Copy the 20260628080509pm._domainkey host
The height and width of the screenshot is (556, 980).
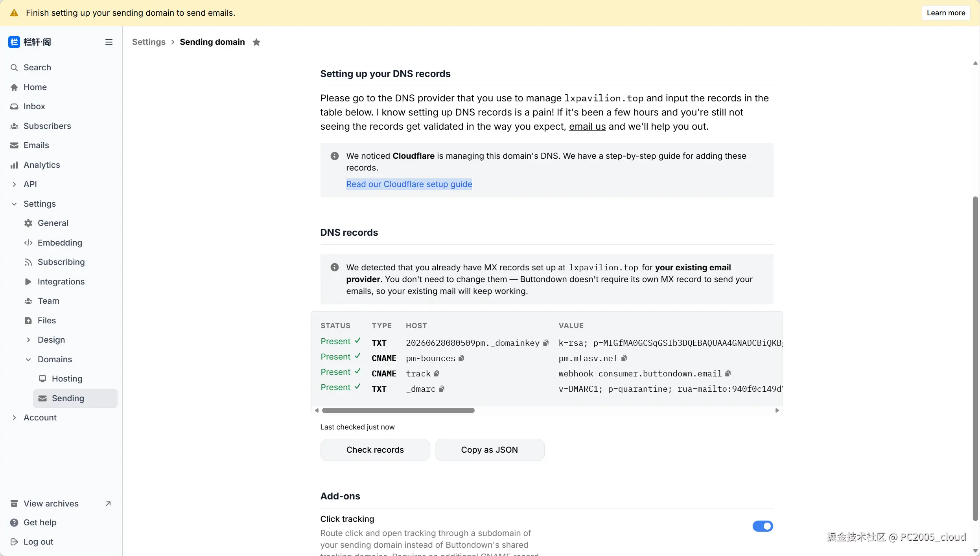[546, 343]
